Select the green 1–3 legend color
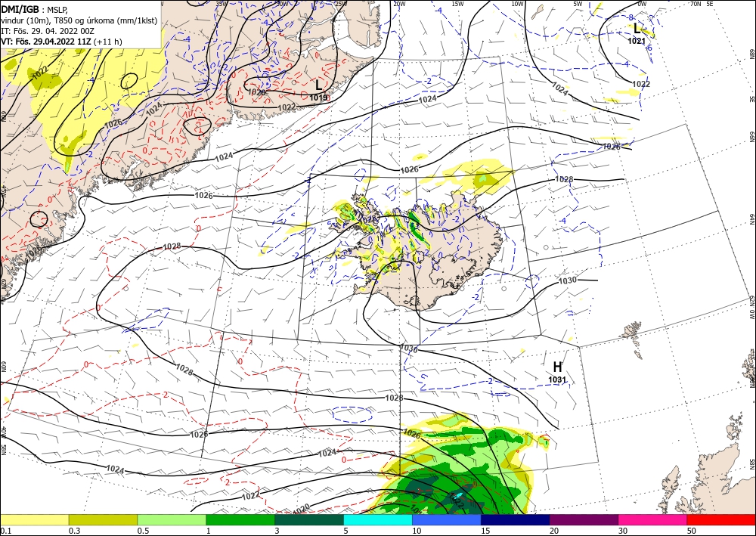The image size is (756, 536). [x=240, y=519]
